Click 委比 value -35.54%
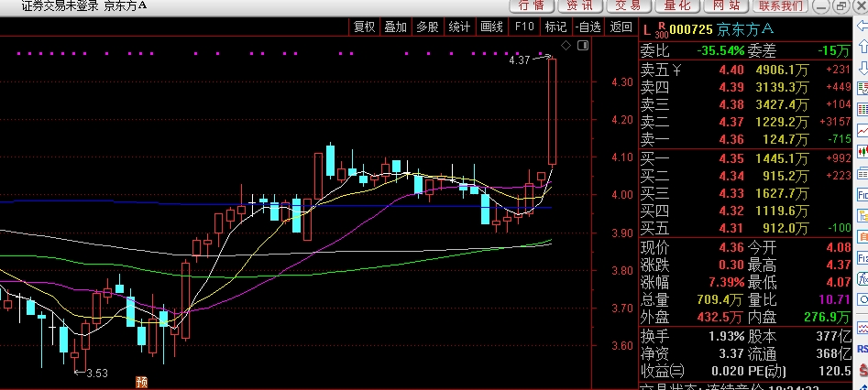Image resolution: width=868 pixels, height=390 pixels. click(x=720, y=51)
